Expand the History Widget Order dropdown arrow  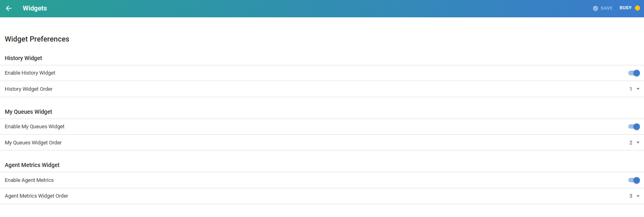pyautogui.click(x=638, y=89)
